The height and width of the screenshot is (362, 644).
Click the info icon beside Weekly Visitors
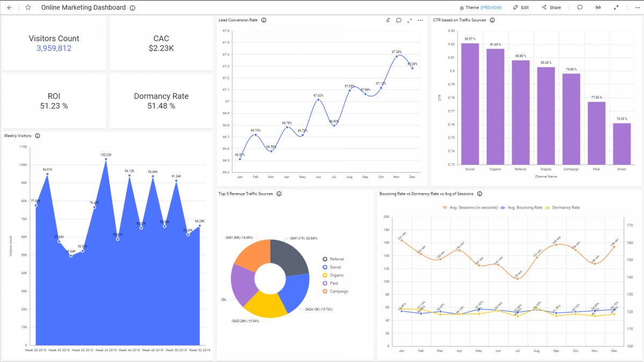(37, 136)
